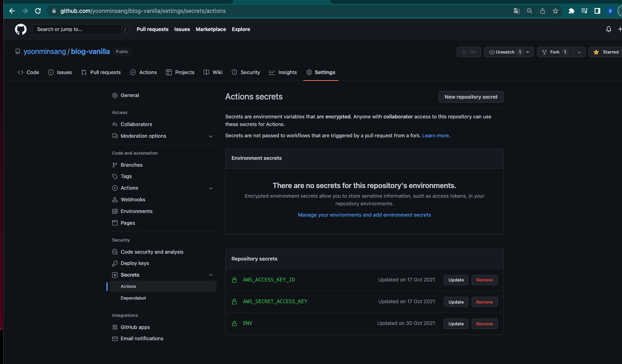
Task: Click the Fork button
Action: point(555,52)
